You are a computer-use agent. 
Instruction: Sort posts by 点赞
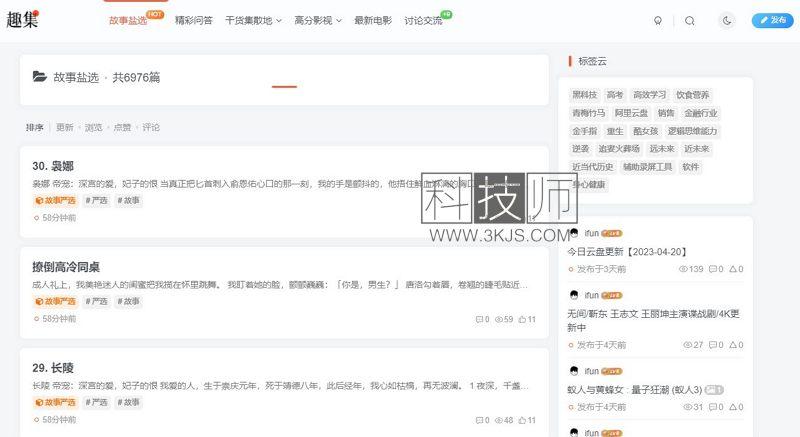[x=122, y=127]
